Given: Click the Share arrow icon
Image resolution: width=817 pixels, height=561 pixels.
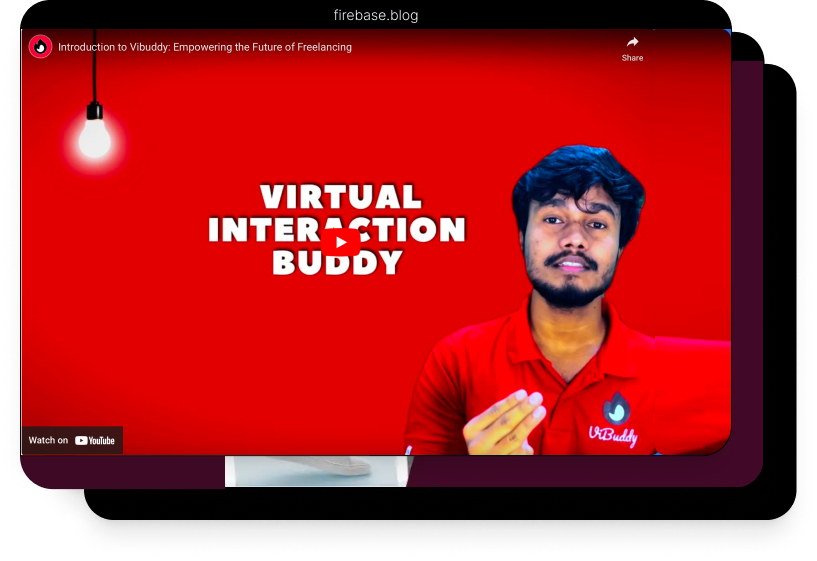Looking at the screenshot, I should point(632,42).
